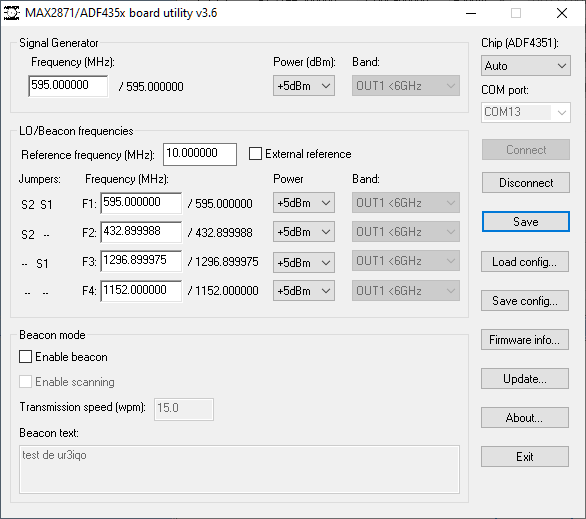Screen dimensions: 586x519
Task: Focus F3 frequency field 1296.899975
Action: tap(141, 261)
